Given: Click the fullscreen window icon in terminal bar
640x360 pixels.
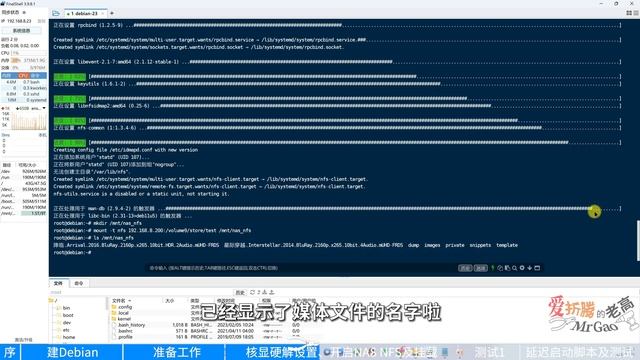Looking at the screenshot, I should tap(537, 268).
